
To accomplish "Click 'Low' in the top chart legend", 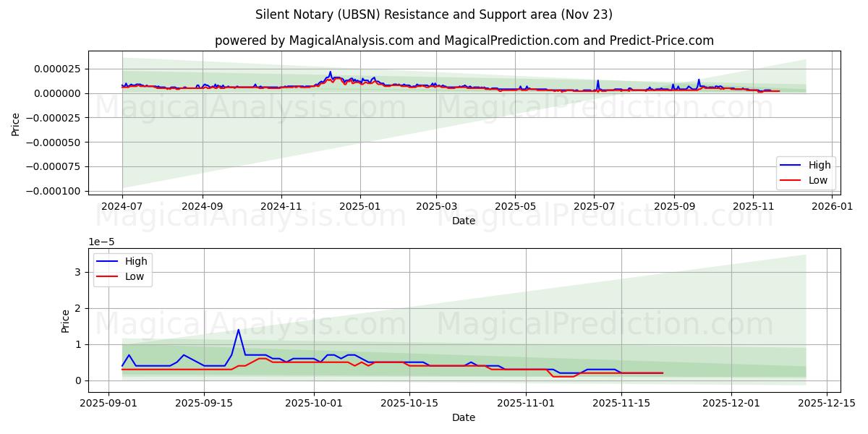I will 818,180.
